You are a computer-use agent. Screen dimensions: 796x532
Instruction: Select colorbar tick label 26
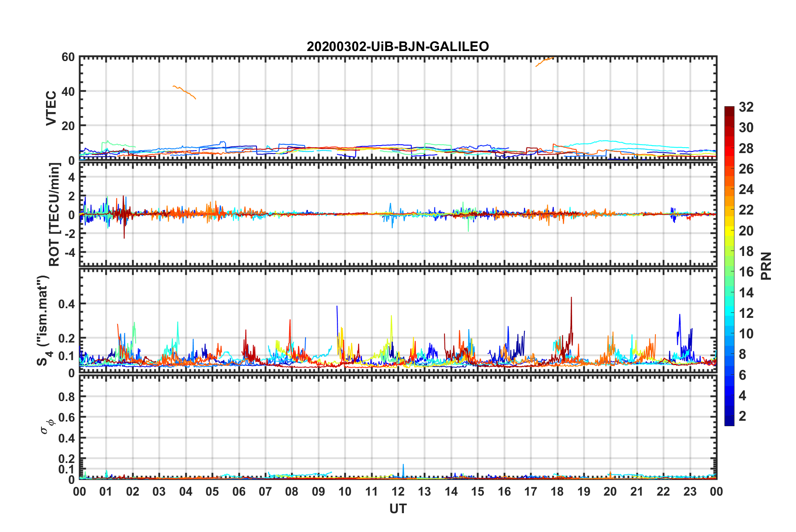click(746, 169)
